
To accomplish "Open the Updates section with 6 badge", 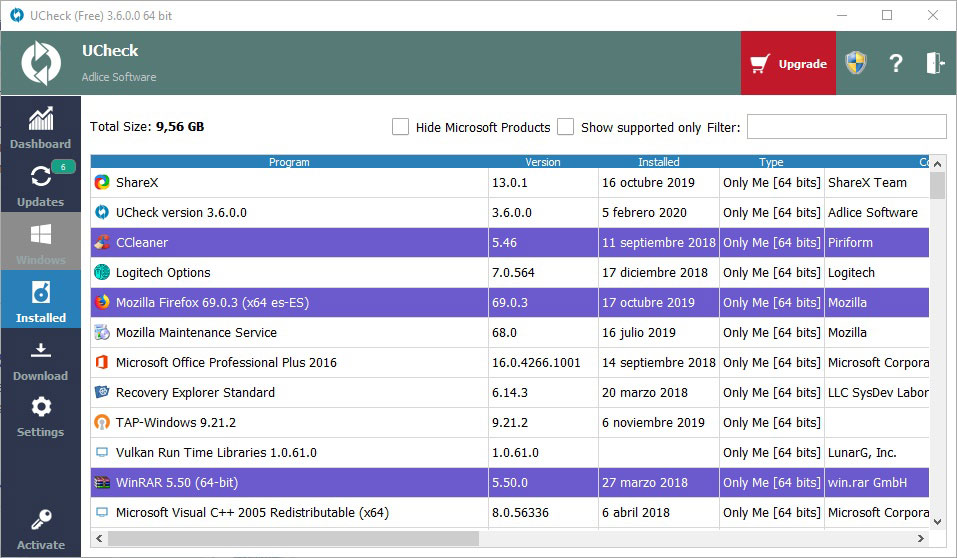I will click(40, 184).
